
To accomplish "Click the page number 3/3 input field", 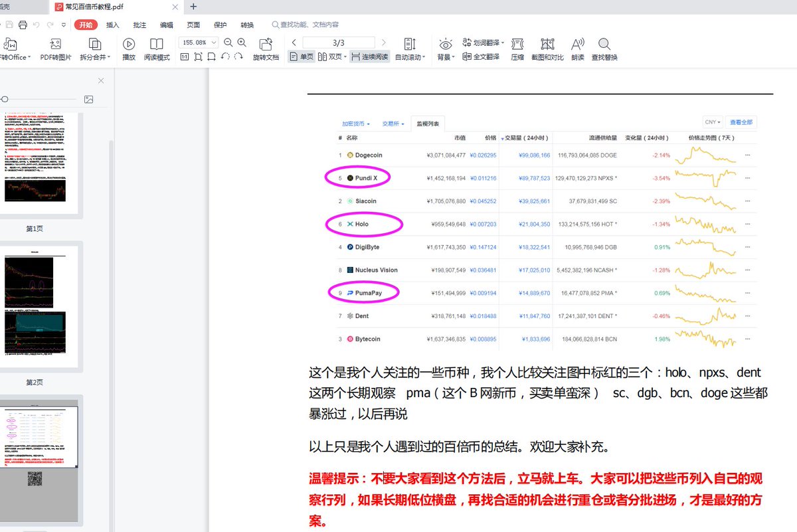I will (339, 43).
